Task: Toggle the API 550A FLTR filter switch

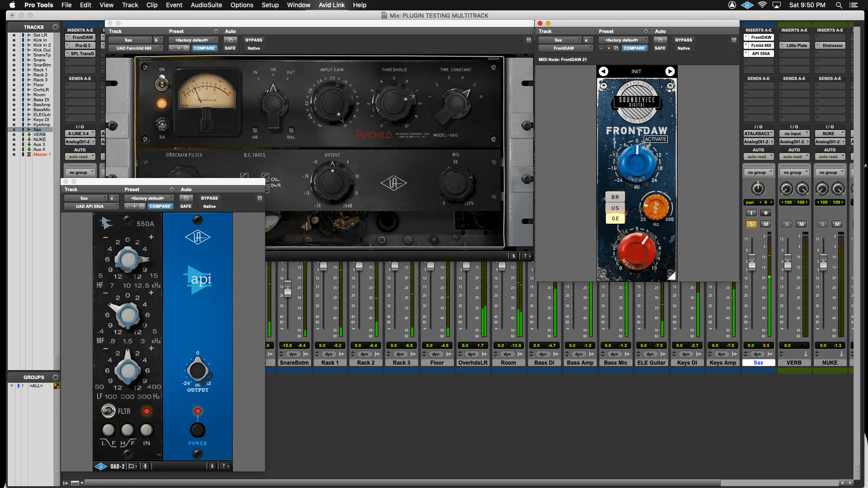Action: pos(108,411)
